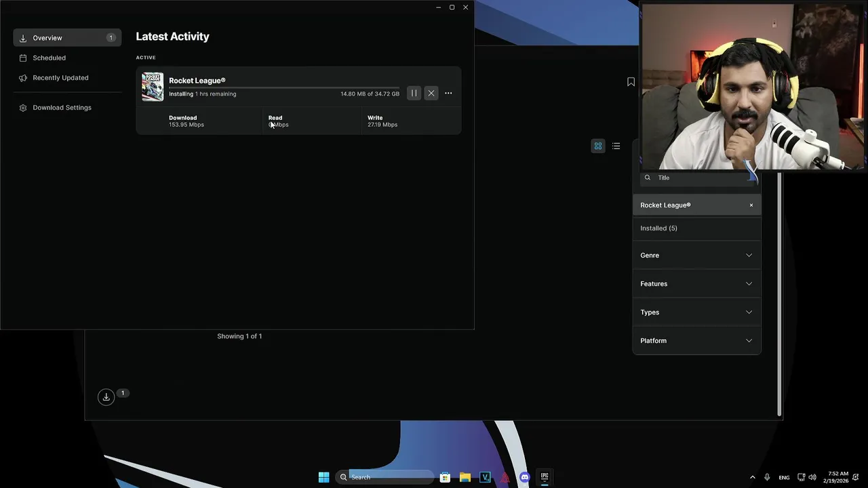The image size is (868, 488).
Task: Click the 14.80 MB of 34.72 GB text
Action: tap(370, 94)
